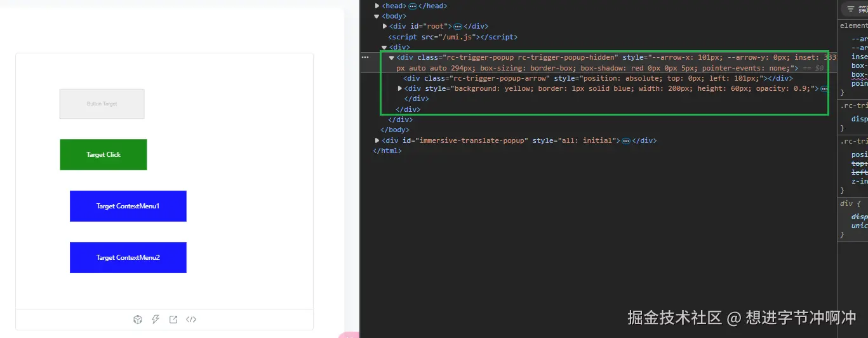This screenshot has width=868, height=338.
Task: Select the script src umi.js node
Action: (x=453, y=37)
